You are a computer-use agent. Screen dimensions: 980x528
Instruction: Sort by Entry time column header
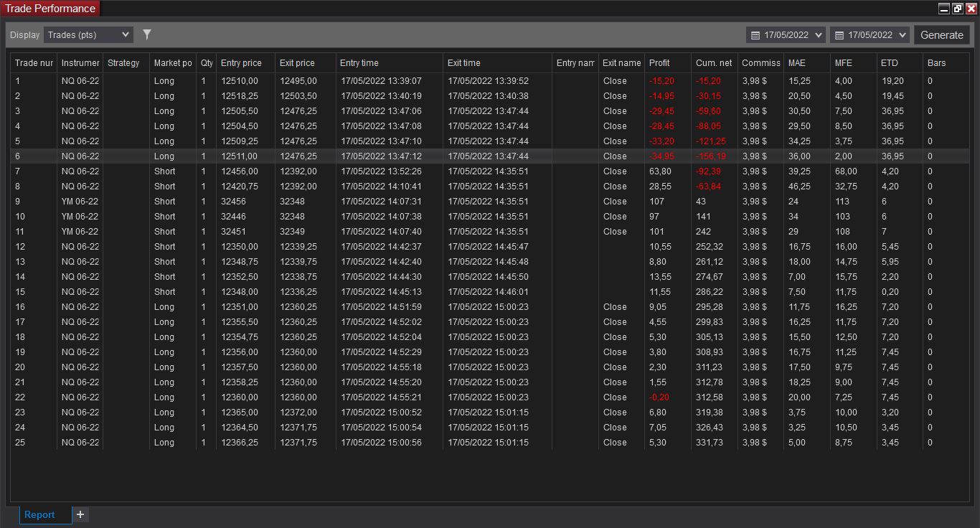pos(359,63)
